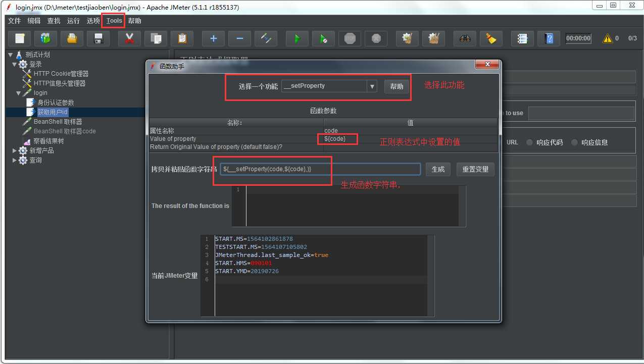Collapse all nodes with minus icon
The height and width of the screenshot is (364, 644).
[x=240, y=38]
